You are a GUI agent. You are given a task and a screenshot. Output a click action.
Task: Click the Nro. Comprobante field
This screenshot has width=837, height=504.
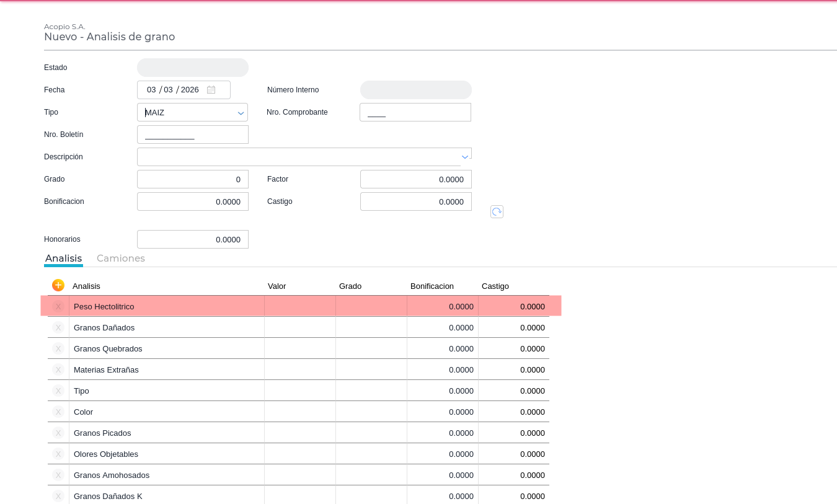point(415,112)
